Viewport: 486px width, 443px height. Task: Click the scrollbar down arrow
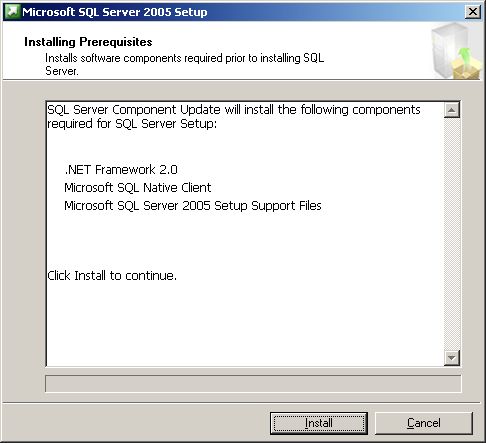(x=452, y=358)
